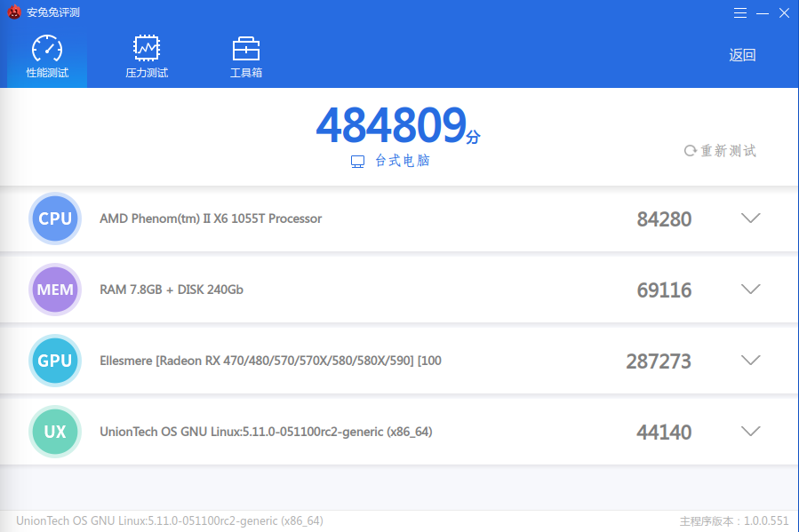
Task: Click the desktop monitor icon beside 台式电脑
Action: click(357, 162)
